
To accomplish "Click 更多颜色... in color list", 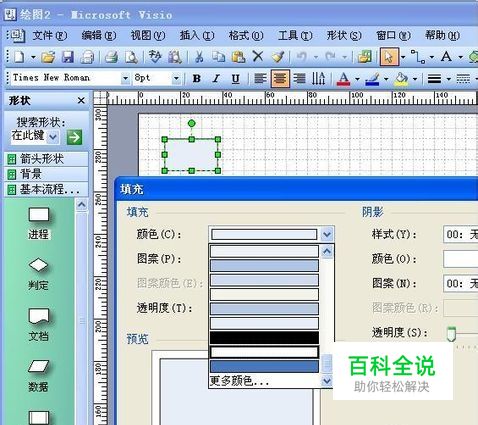I will coord(239,381).
